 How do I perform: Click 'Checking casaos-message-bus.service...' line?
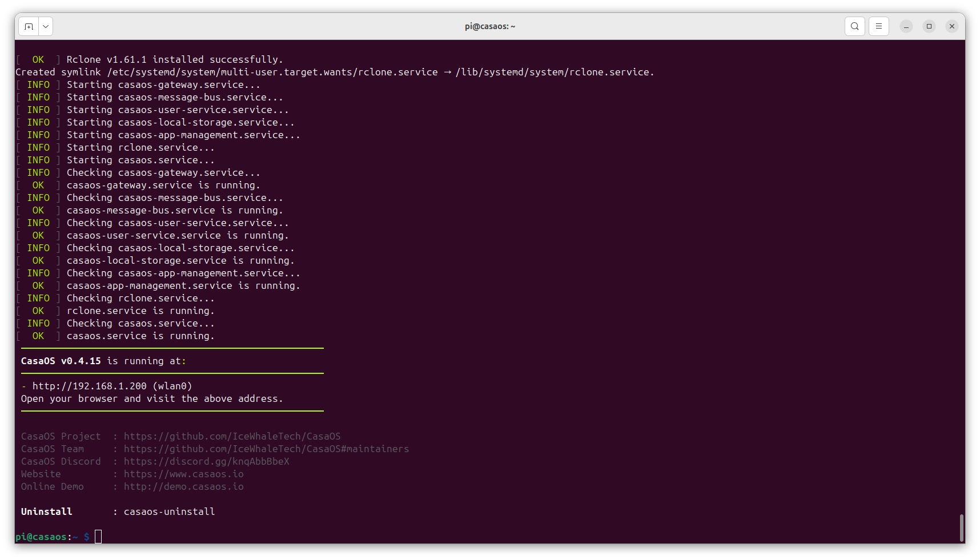[x=175, y=198]
